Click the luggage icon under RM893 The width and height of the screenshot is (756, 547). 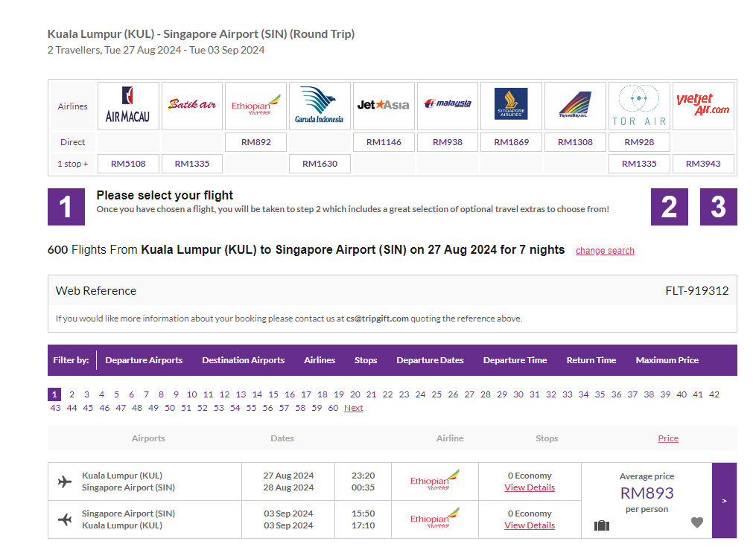coord(602,525)
